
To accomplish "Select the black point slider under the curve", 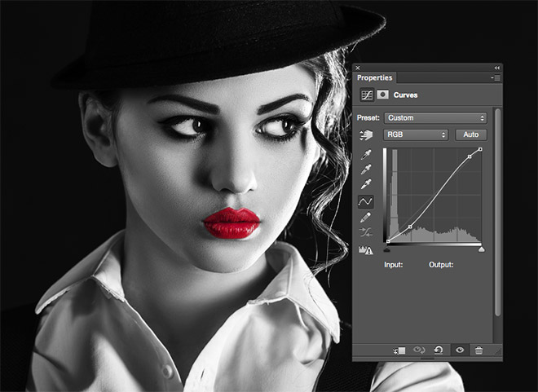I will pyautogui.click(x=387, y=249).
